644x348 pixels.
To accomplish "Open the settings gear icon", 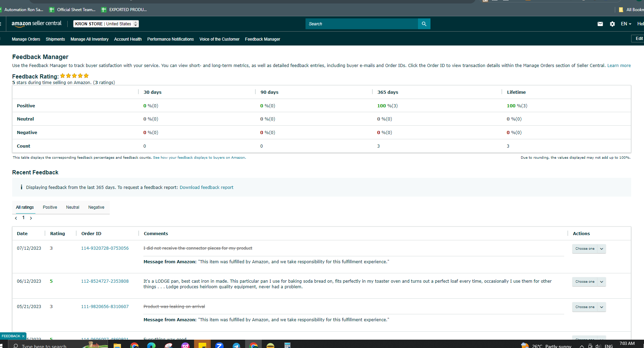I will tap(612, 24).
